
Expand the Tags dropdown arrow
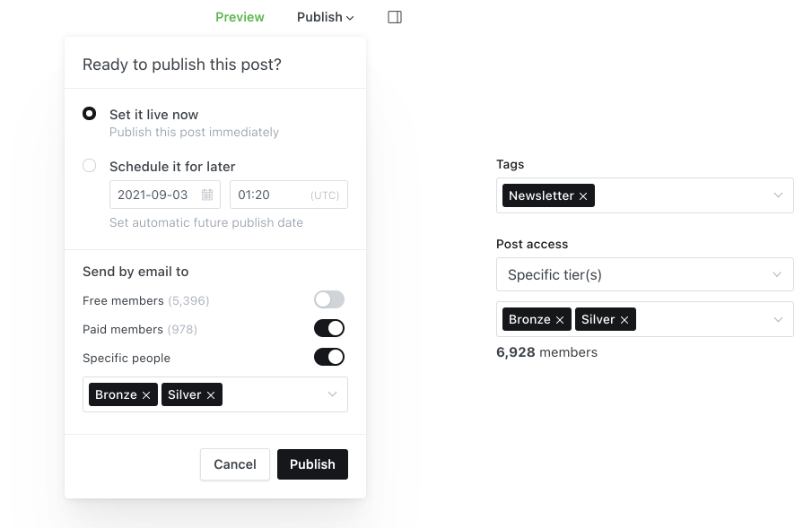point(778,195)
